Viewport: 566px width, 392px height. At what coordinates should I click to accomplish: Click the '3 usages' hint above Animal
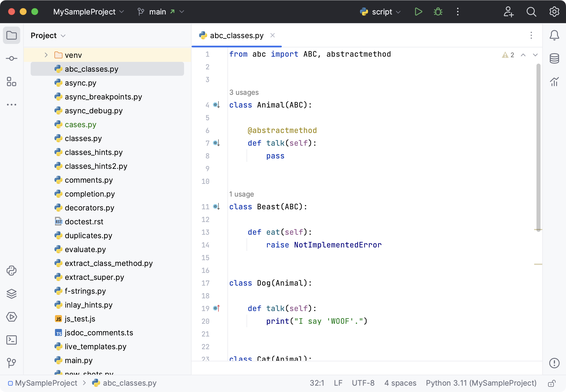[x=244, y=93]
